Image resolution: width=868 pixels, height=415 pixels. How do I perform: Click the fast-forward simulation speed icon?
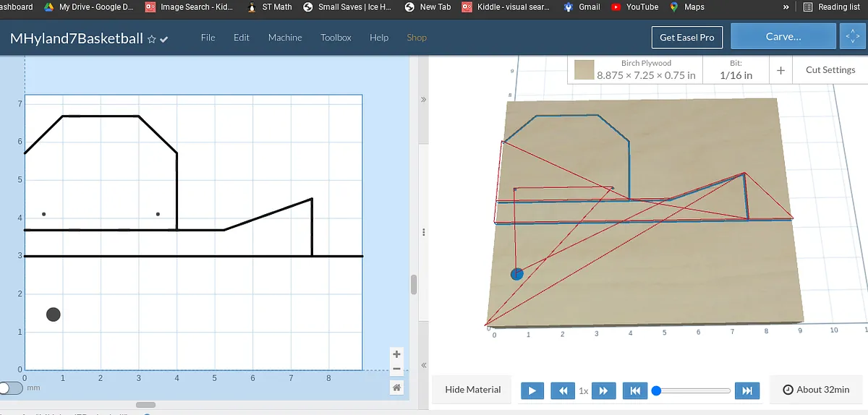[x=603, y=390]
